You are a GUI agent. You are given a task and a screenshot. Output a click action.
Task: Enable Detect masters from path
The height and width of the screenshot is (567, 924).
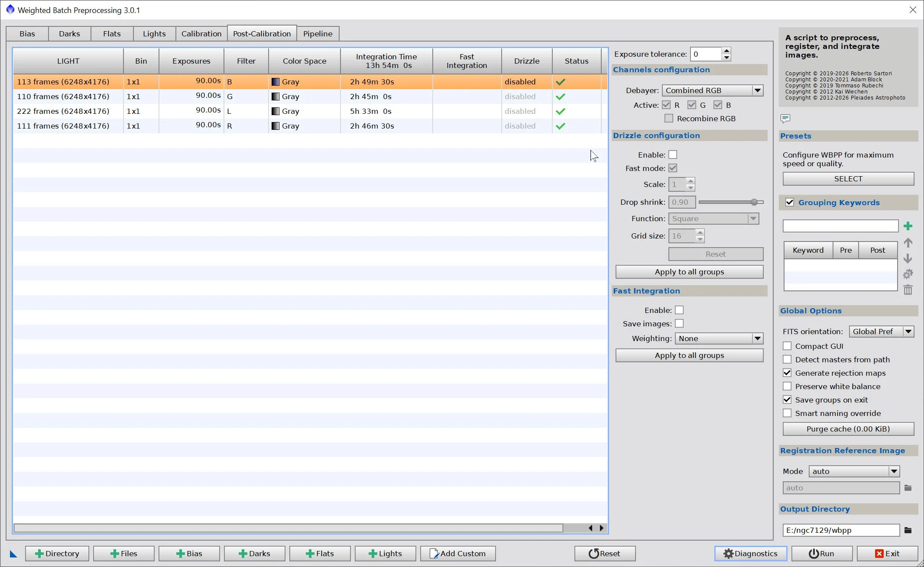coord(787,359)
